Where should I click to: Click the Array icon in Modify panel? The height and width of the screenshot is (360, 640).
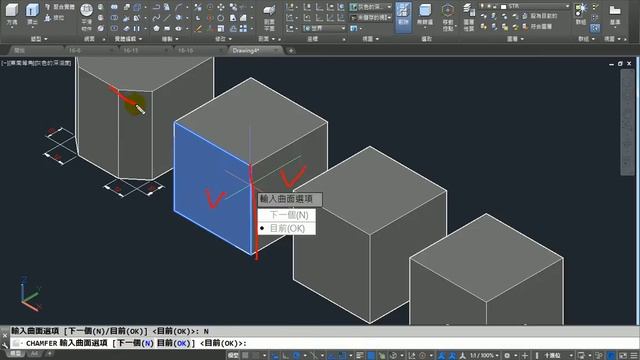(243, 29)
